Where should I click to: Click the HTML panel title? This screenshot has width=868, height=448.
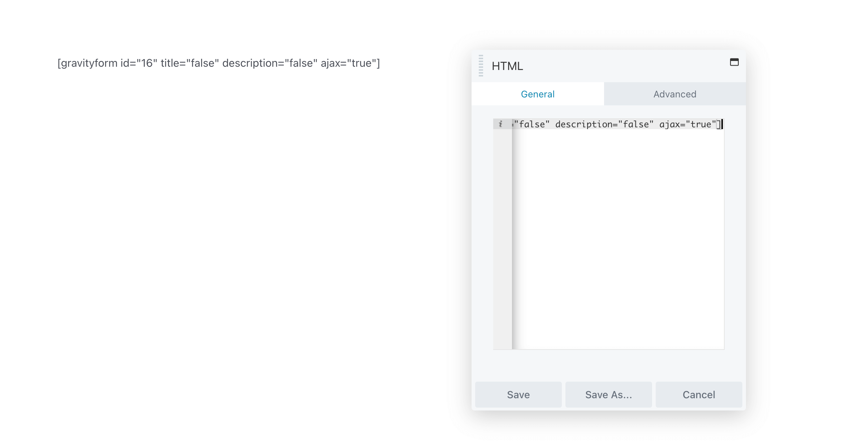(x=507, y=66)
